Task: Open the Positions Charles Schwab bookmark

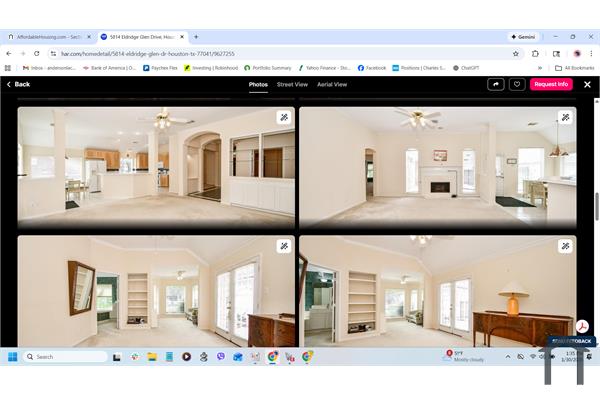Action: [419, 68]
